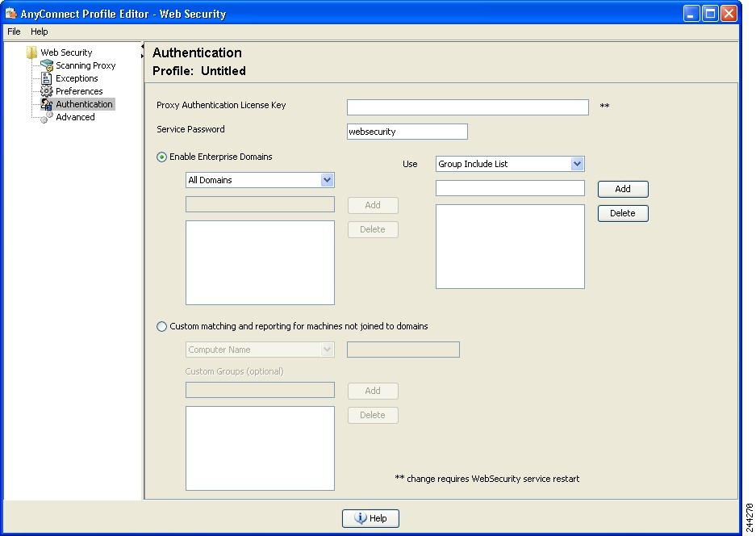Click the info icon on Help button

[x=360, y=517]
